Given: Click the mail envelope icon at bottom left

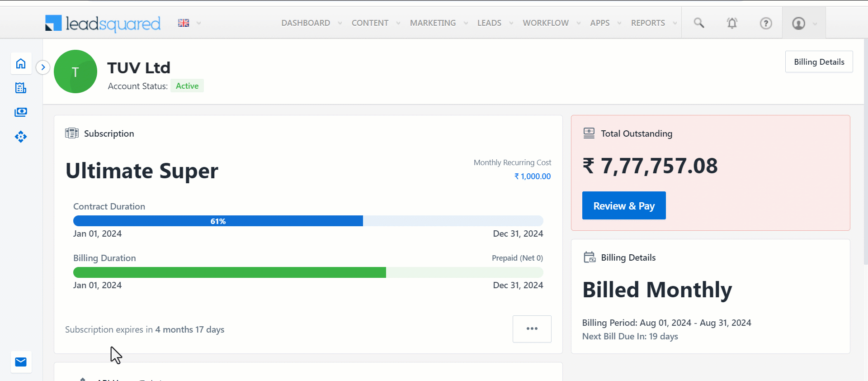Looking at the screenshot, I should click(x=21, y=362).
